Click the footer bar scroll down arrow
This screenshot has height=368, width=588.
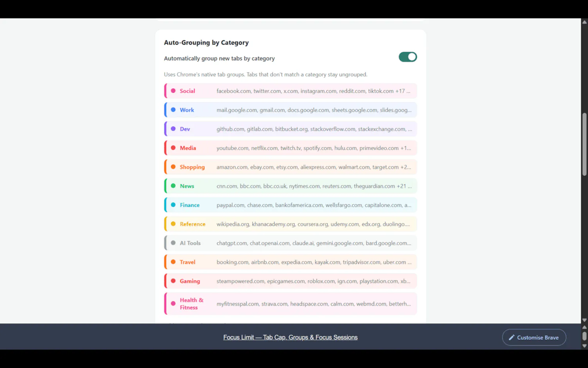[x=584, y=346]
